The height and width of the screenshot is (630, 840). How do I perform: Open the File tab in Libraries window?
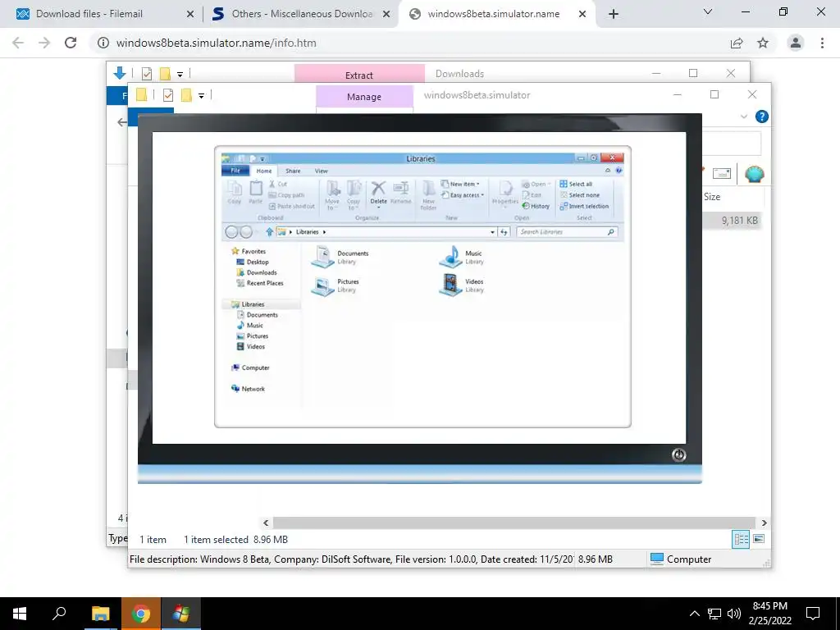[x=235, y=171]
